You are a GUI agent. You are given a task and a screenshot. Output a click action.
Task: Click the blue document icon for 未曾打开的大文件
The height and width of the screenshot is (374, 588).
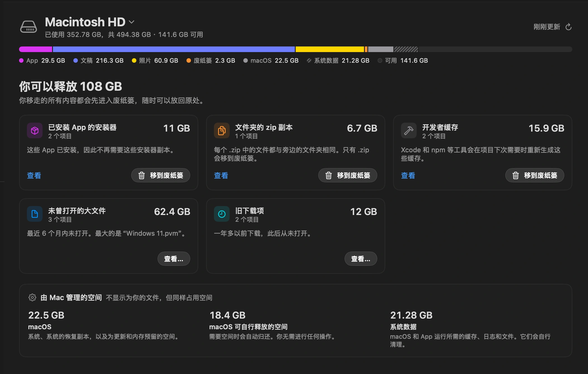point(35,214)
